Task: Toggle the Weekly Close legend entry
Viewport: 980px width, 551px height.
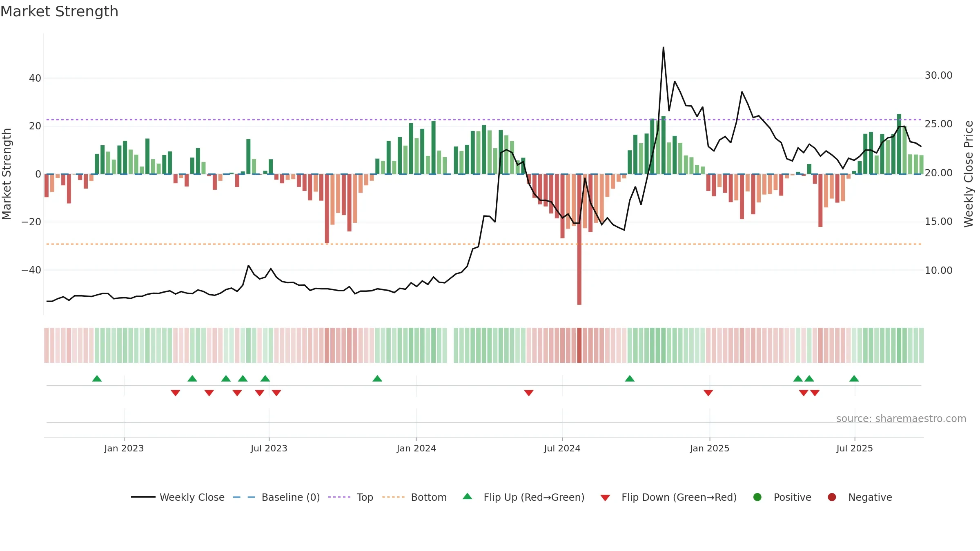Action: [x=178, y=497]
